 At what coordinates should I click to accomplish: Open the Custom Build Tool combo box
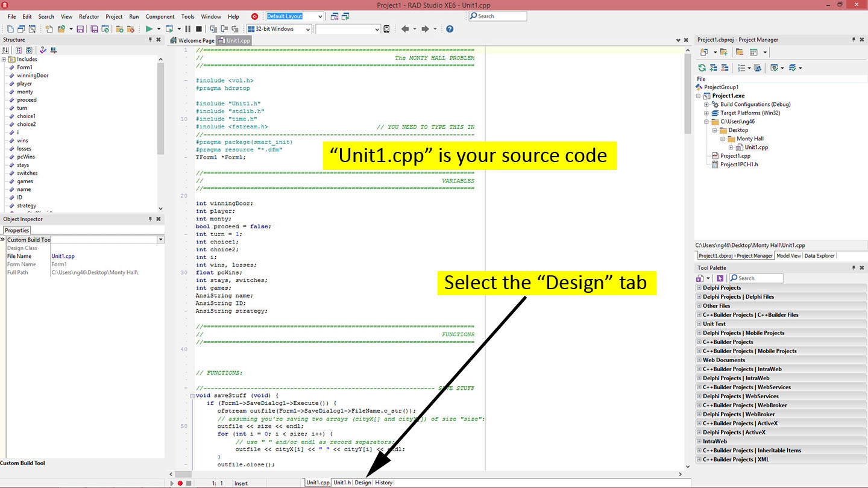(x=160, y=240)
